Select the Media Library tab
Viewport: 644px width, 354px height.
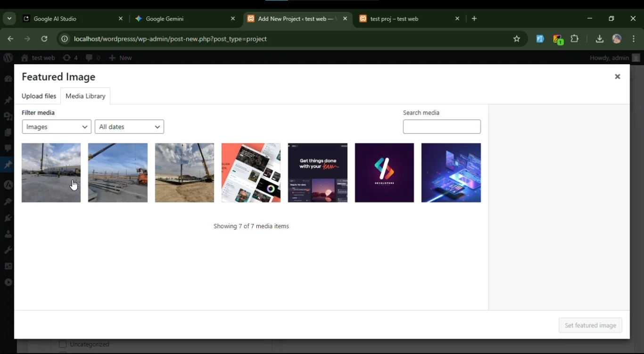pos(85,96)
